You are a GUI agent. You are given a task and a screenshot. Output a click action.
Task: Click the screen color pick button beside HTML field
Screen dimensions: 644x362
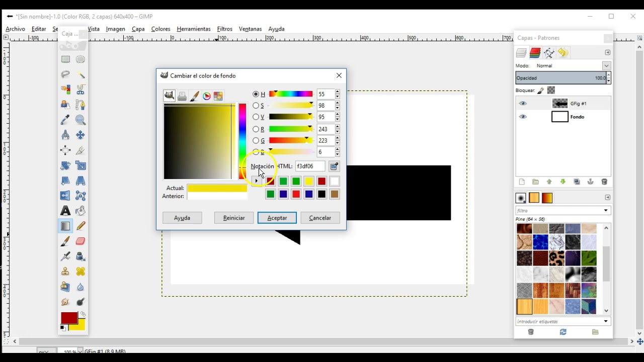pyautogui.click(x=334, y=166)
